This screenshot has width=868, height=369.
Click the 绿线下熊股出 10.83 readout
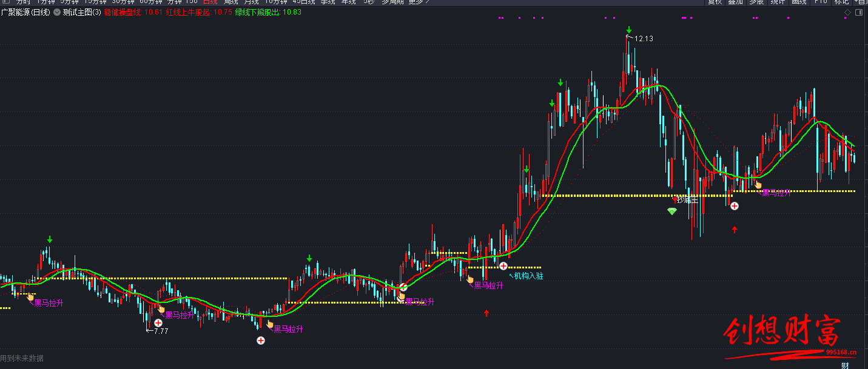click(x=269, y=12)
